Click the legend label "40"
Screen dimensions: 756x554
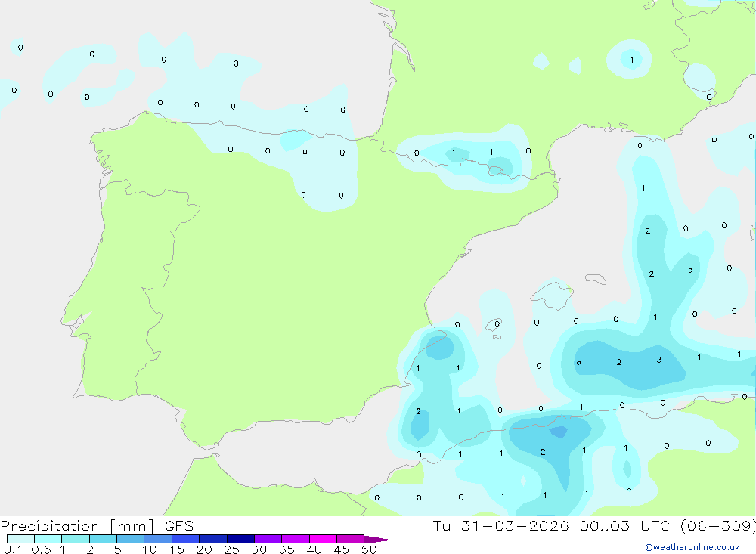(314, 549)
